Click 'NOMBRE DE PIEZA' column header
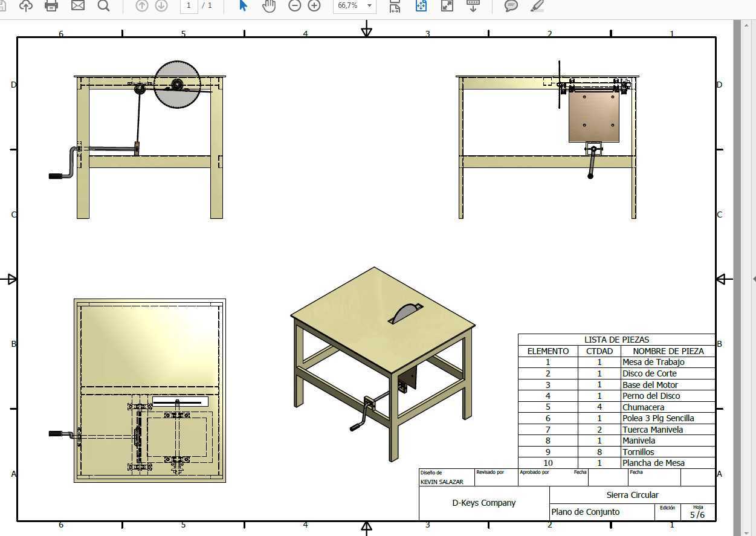Image resolution: width=756 pixels, height=536 pixels. (x=668, y=351)
